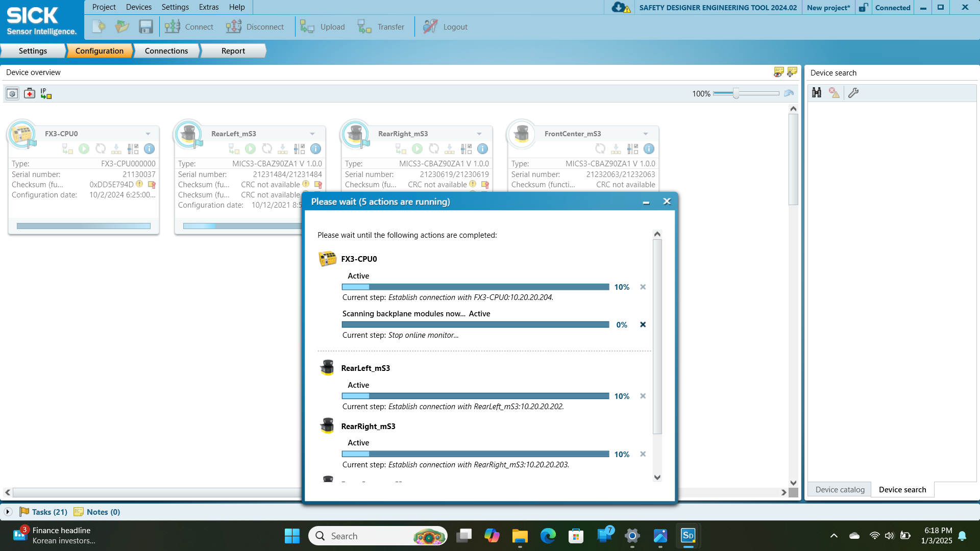
Task: Click the Logout toolbar button
Action: coord(445,27)
